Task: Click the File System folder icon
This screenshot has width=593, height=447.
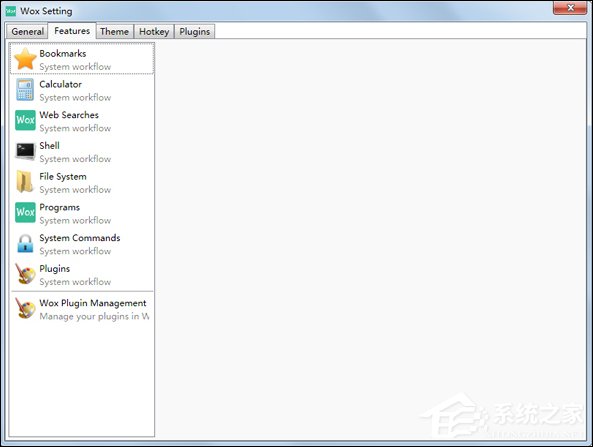Action: click(x=25, y=182)
